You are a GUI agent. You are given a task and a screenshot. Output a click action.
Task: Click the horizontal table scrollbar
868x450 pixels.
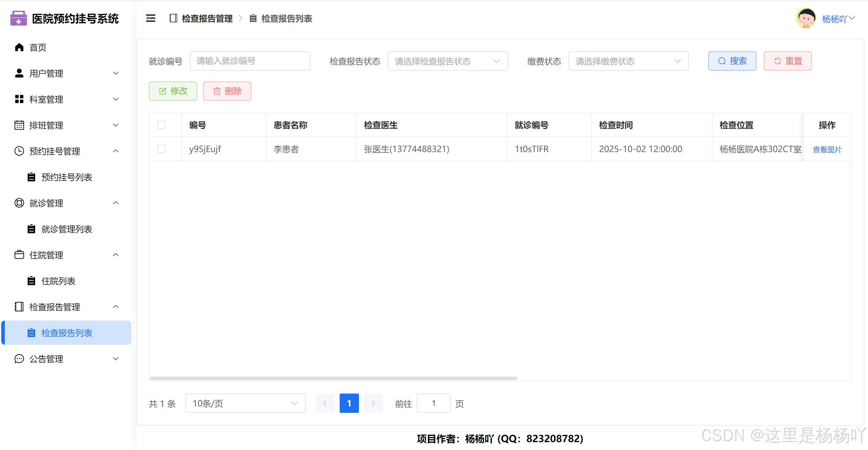coord(333,378)
